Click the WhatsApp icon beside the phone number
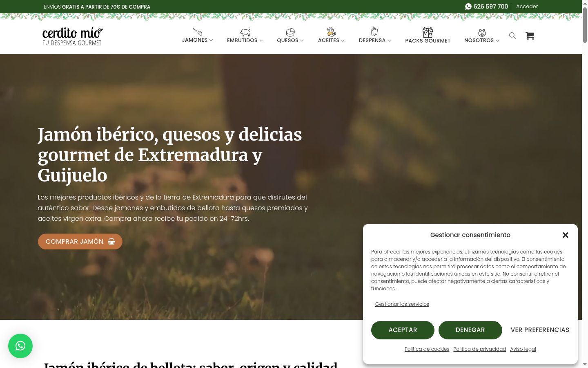 [468, 7]
